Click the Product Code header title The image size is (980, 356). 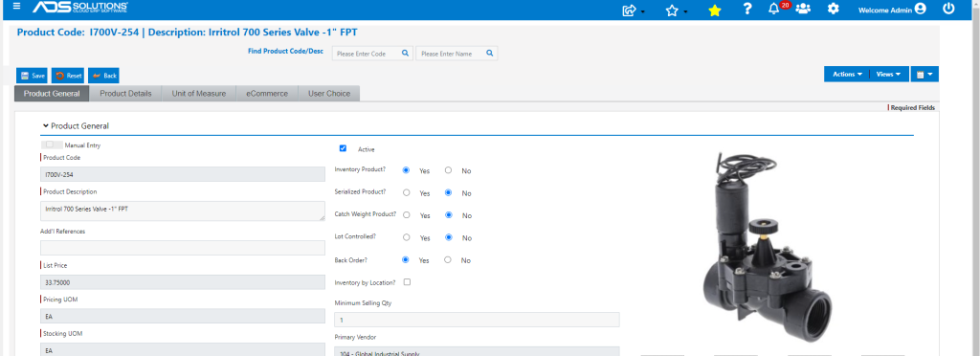coord(187,33)
